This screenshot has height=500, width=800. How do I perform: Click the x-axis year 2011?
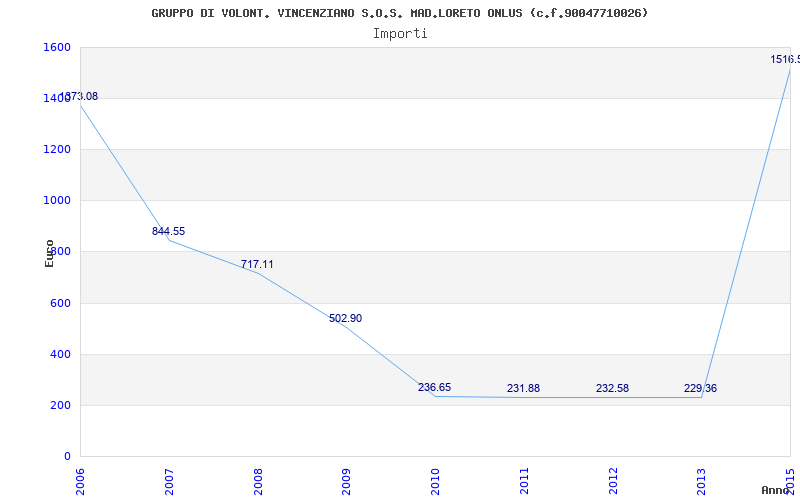(x=524, y=482)
